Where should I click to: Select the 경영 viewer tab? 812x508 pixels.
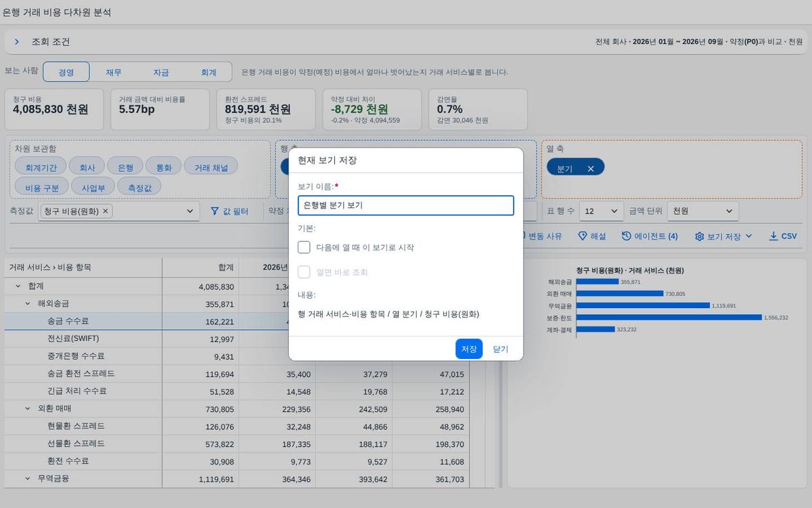[x=66, y=72]
